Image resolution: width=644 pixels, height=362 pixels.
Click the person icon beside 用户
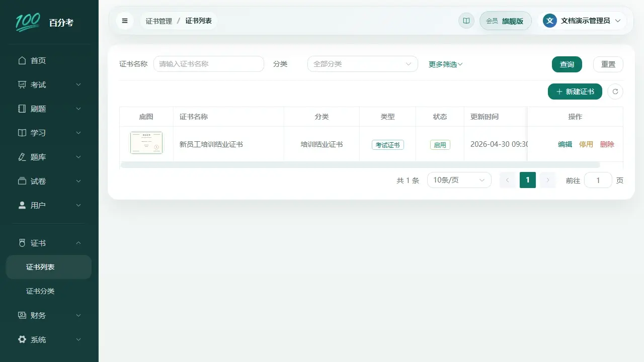[x=22, y=205]
